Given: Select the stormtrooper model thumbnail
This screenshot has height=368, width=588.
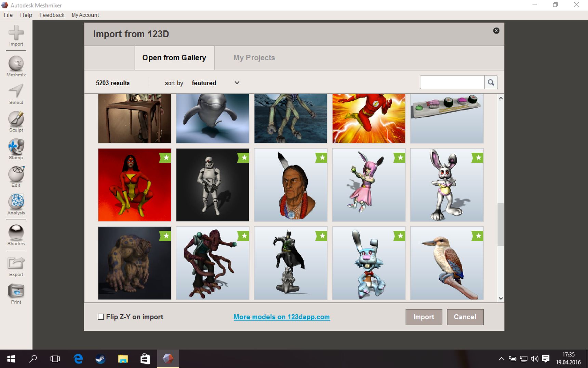Looking at the screenshot, I should (x=213, y=185).
